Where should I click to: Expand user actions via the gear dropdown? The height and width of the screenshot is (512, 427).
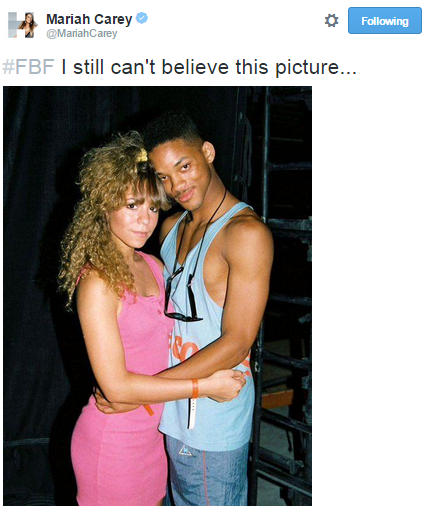pyautogui.click(x=331, y=21)
